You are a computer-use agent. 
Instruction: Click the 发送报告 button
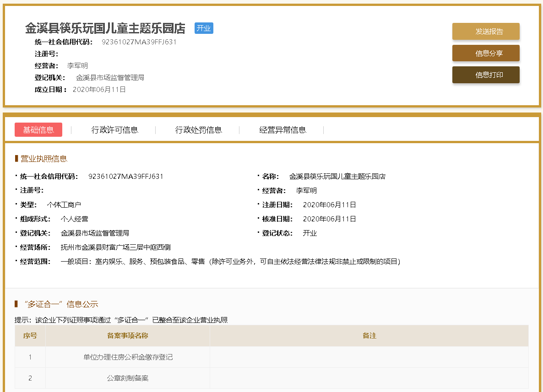[x=485, y=32]
